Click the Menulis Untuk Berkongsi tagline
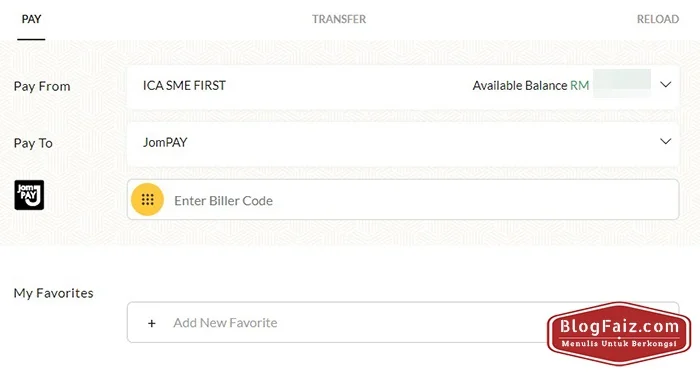Screen dimensions: 700x375 coord(619,344)
